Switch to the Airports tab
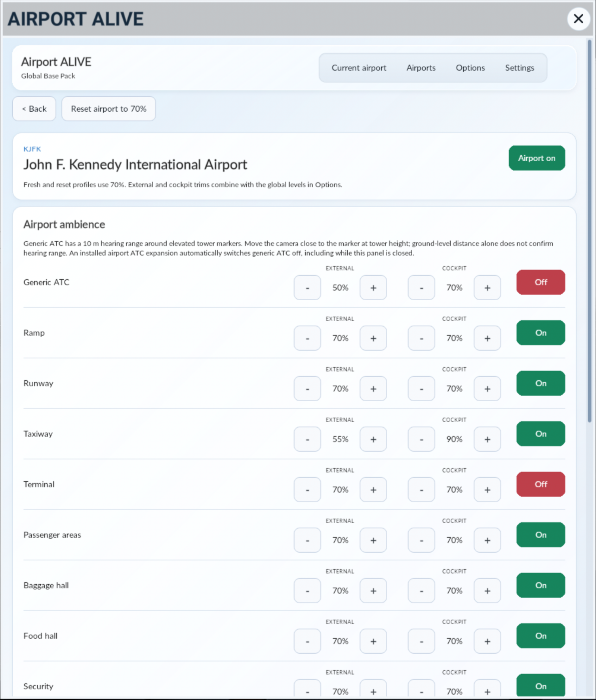Image resolution: width=596 pixels, height=700 pixels. tap(421, 68)
